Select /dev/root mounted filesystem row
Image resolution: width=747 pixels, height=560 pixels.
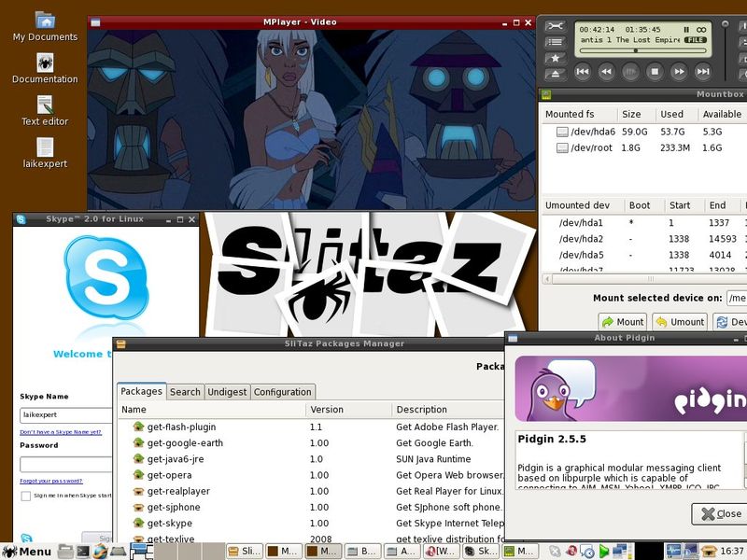pos(644,147)
